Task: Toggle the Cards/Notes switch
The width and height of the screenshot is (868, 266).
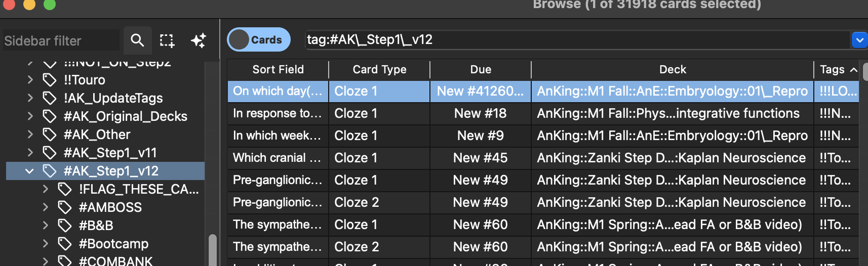Action: click(x=258, y=39)
